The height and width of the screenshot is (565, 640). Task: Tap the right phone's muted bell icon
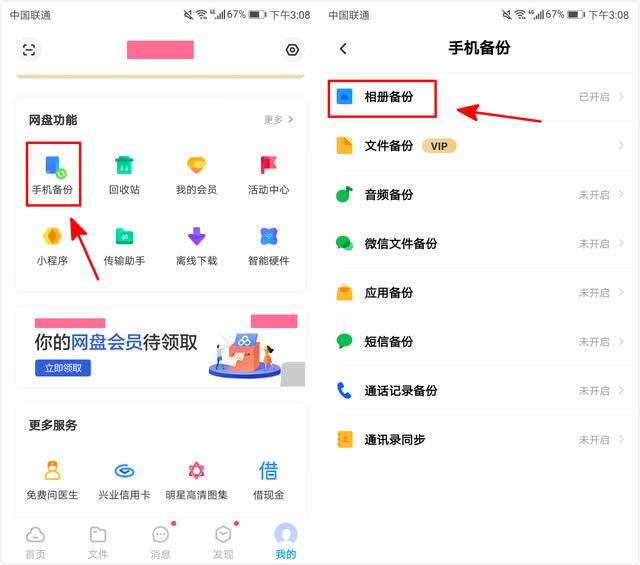tap(506, 15)
